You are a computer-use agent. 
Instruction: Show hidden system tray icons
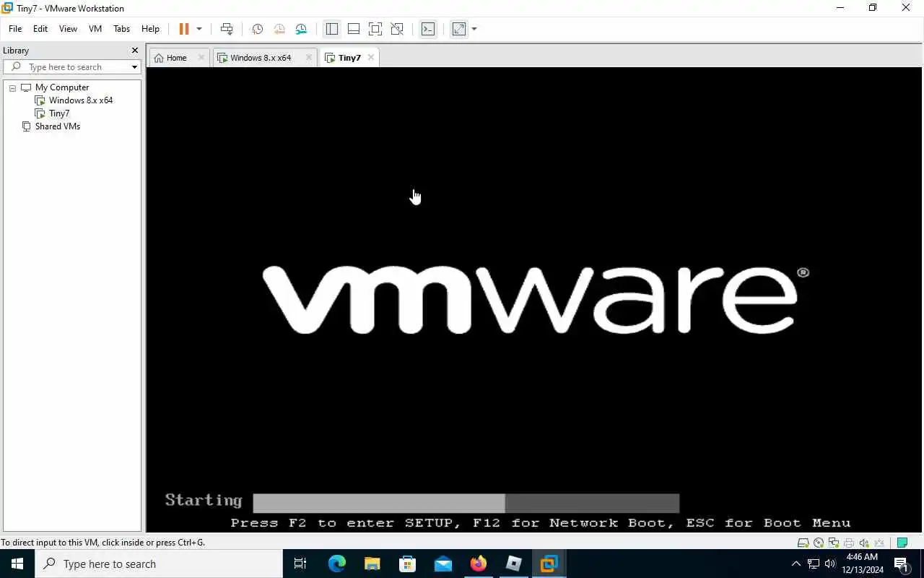[x=796, y=564]
